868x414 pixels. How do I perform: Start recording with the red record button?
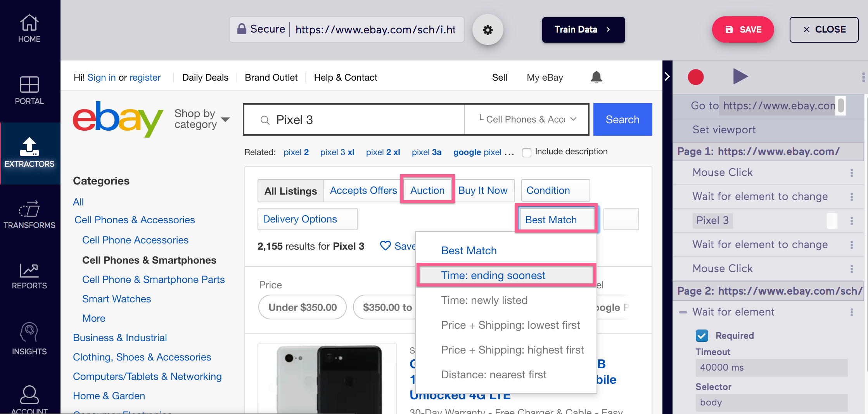[695, 77]
